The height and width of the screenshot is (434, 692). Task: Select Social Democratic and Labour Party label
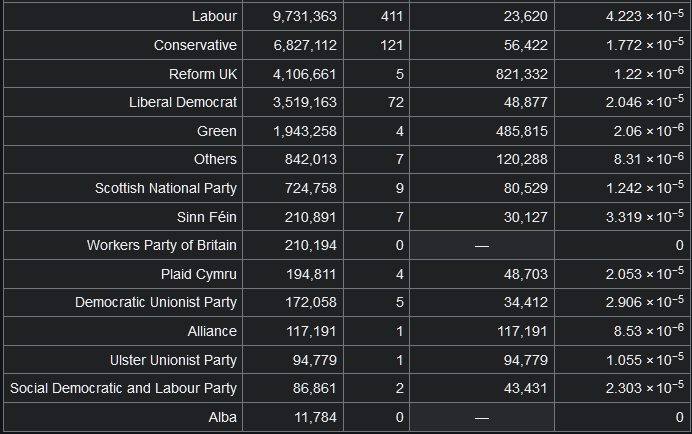click(123, 388)
